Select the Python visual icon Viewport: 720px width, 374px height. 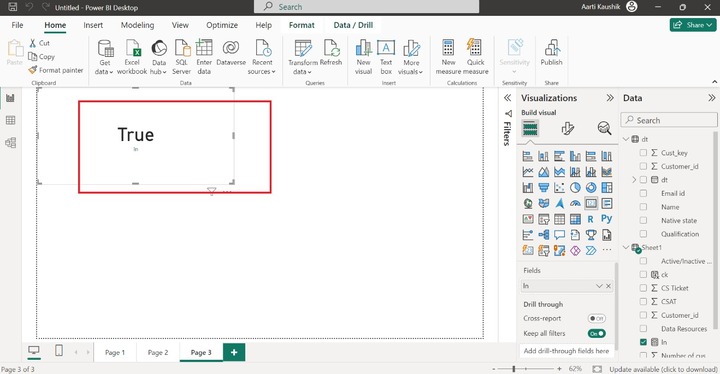[x=607, y=219]
